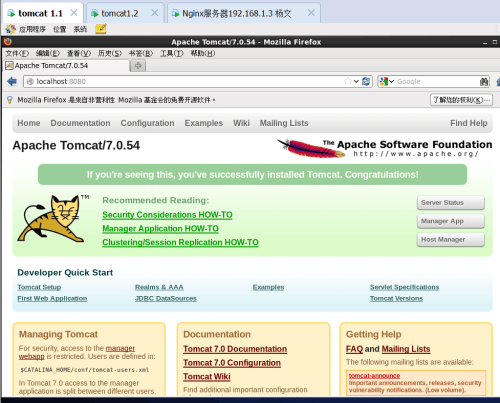Open the Tomcat 7.0 Documentation link
Image resolution: width=500 pixels, height=403 pixels.
coord(235,349)
